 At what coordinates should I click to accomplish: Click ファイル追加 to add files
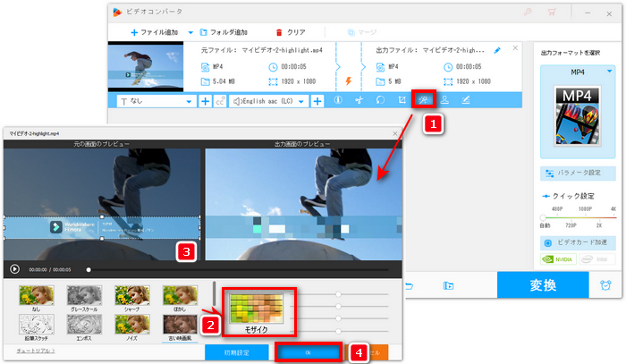[x=154, y=31]
